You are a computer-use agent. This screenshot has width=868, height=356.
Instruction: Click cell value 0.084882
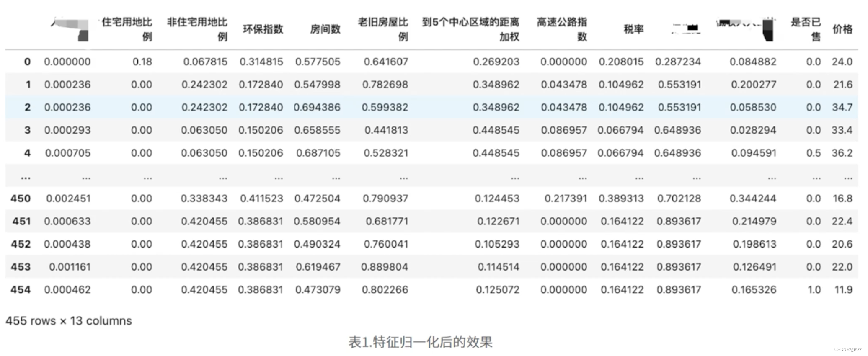coord(753,62)
